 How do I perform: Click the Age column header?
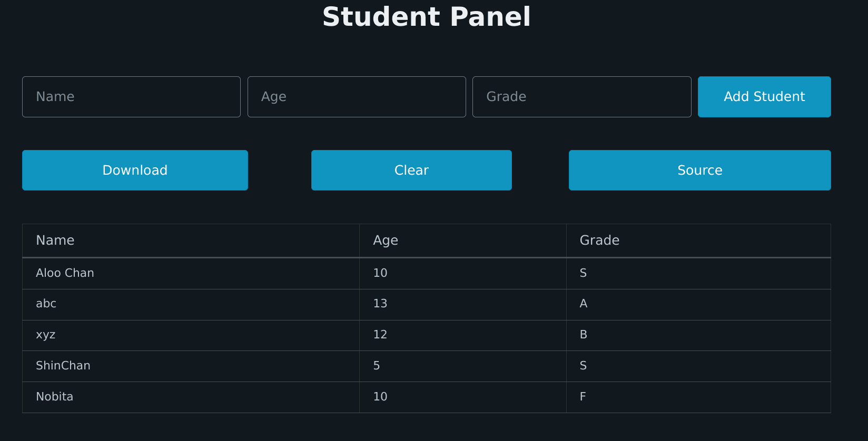[x=386, y=240]
